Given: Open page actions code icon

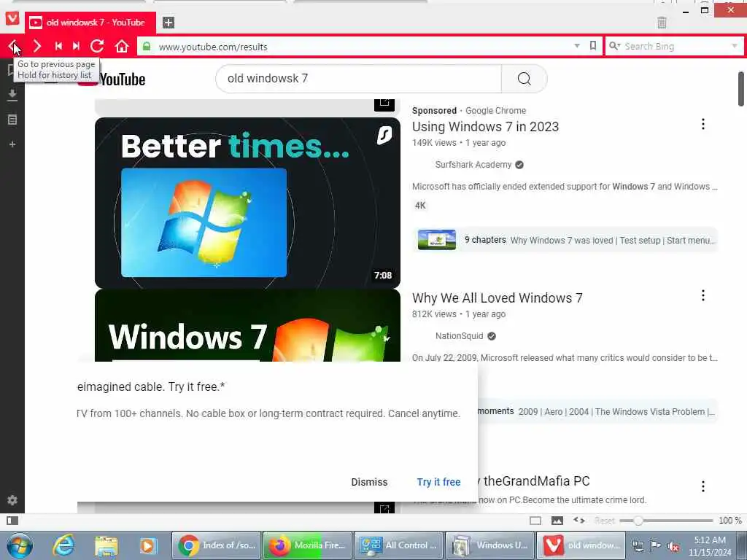Looking at the screenshot, I should point(578,520).
